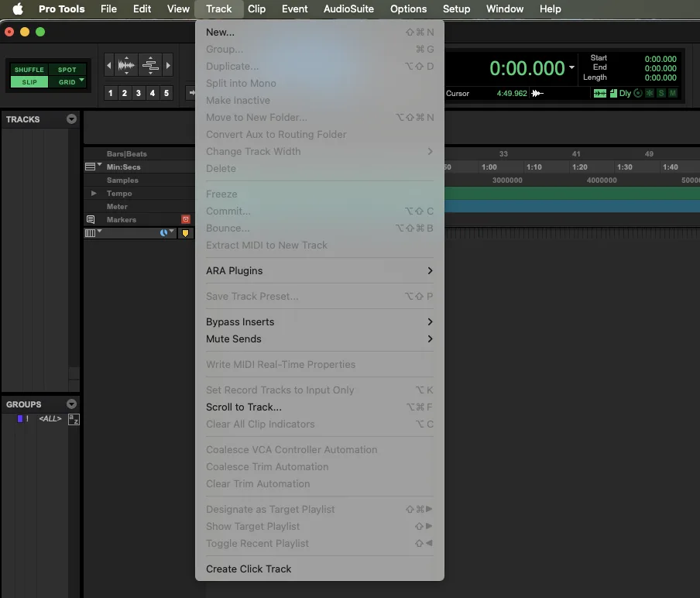
Task: Click the Length time value field
Action: [x=661, y=77]
